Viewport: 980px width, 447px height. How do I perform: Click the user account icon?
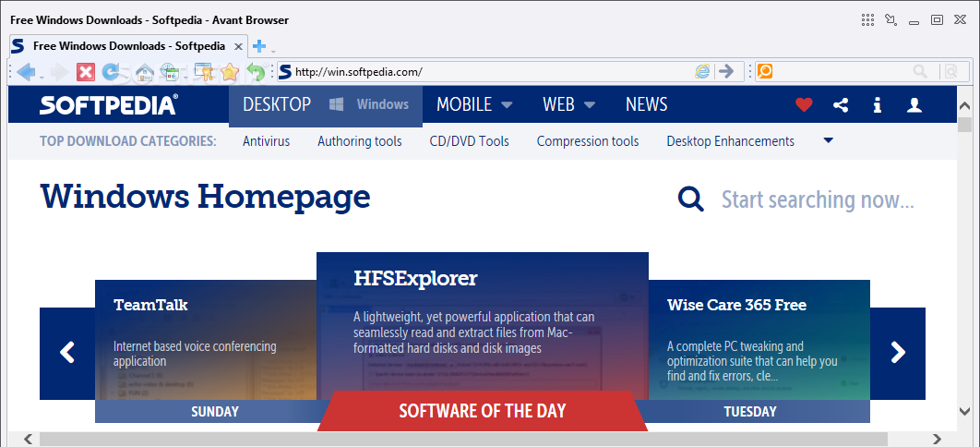tap(914, 104)
